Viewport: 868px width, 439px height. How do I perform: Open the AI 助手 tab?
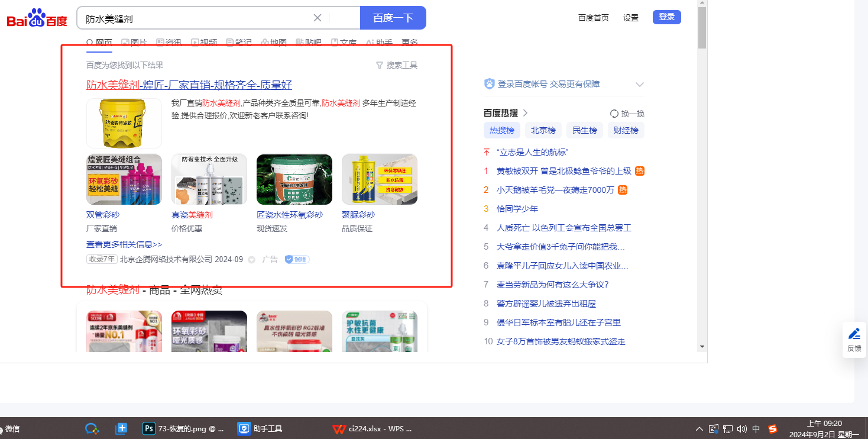point(379,43)
